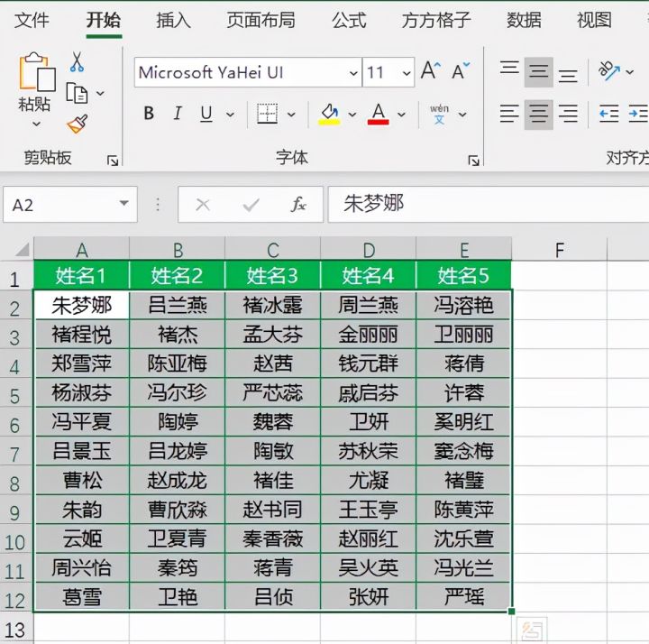Toggle Bold formatting
This screenshot has height=644, width=649.
point(149,114)
